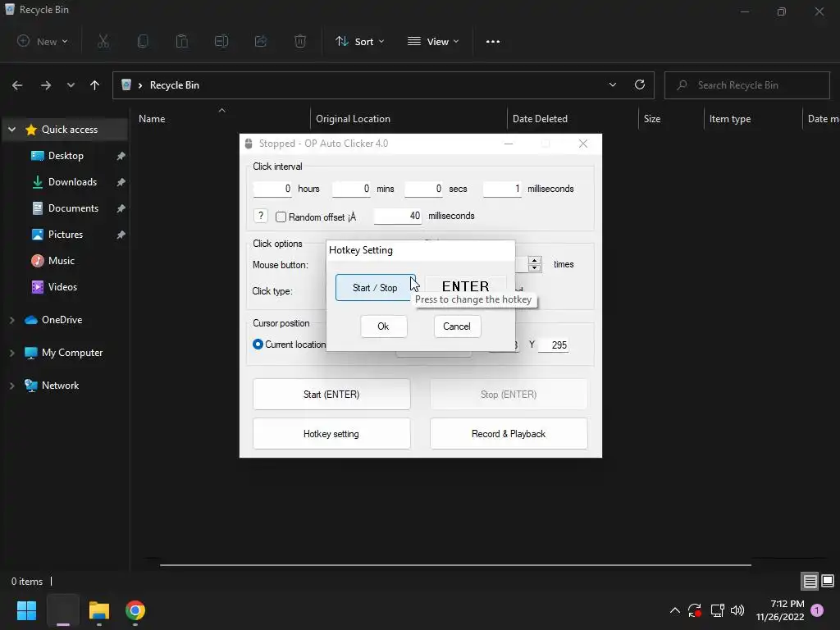Image resolution: width=840 pixels, height=630 pixels.
Task: Open the clock and date flyout
Action: (x=780, y=610)
